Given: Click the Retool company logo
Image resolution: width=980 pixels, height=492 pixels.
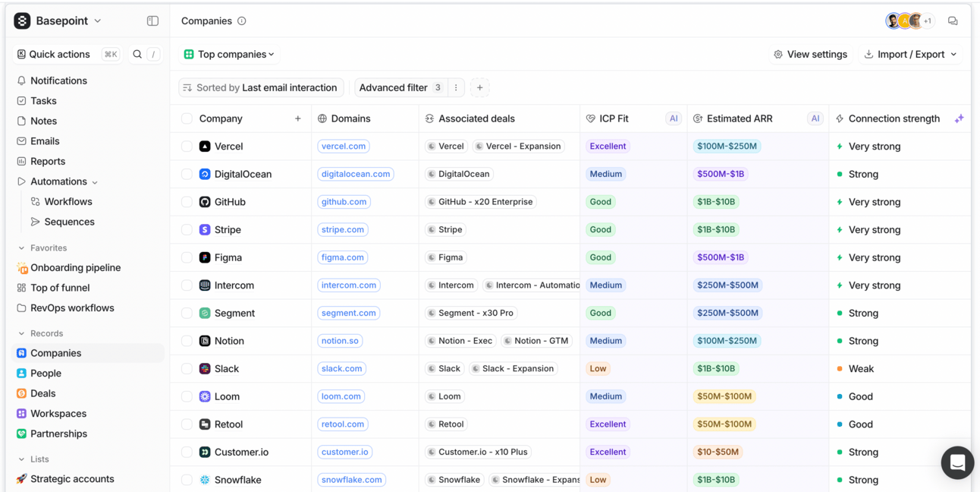Looking at the screenshot, I should (x=205, y=424).
